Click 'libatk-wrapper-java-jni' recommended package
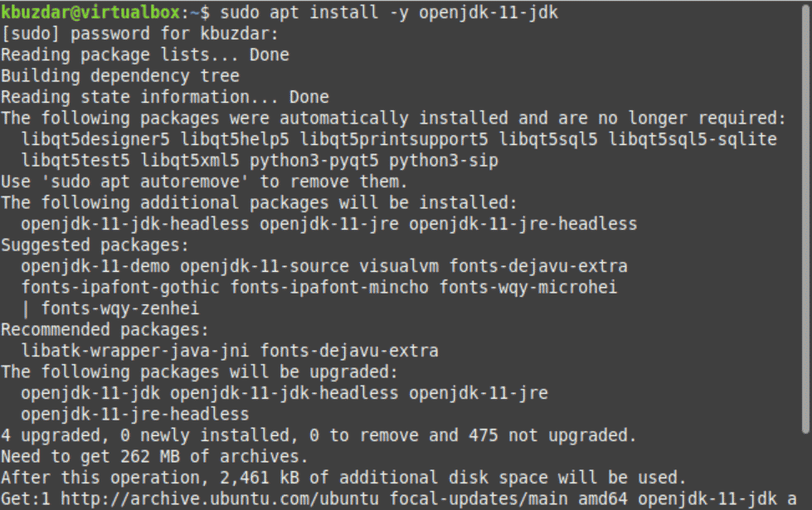The height and width of the screenshot is (510, 812). point(134,351)
